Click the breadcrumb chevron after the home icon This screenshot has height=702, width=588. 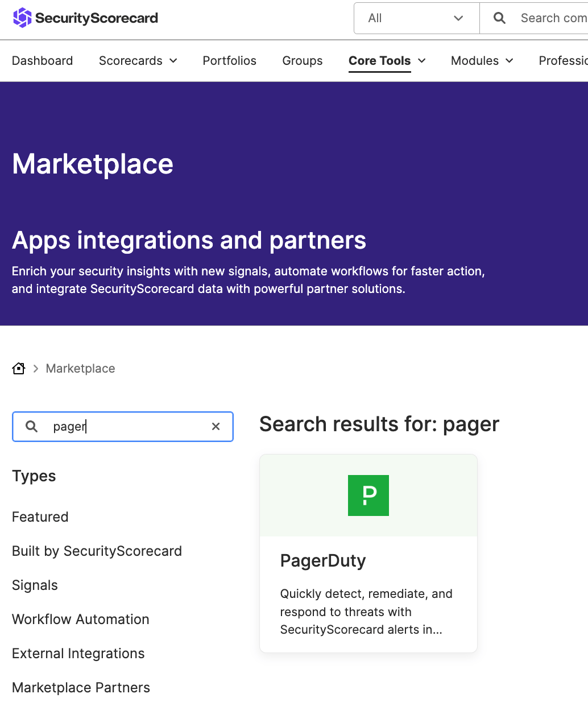point(35,368)
